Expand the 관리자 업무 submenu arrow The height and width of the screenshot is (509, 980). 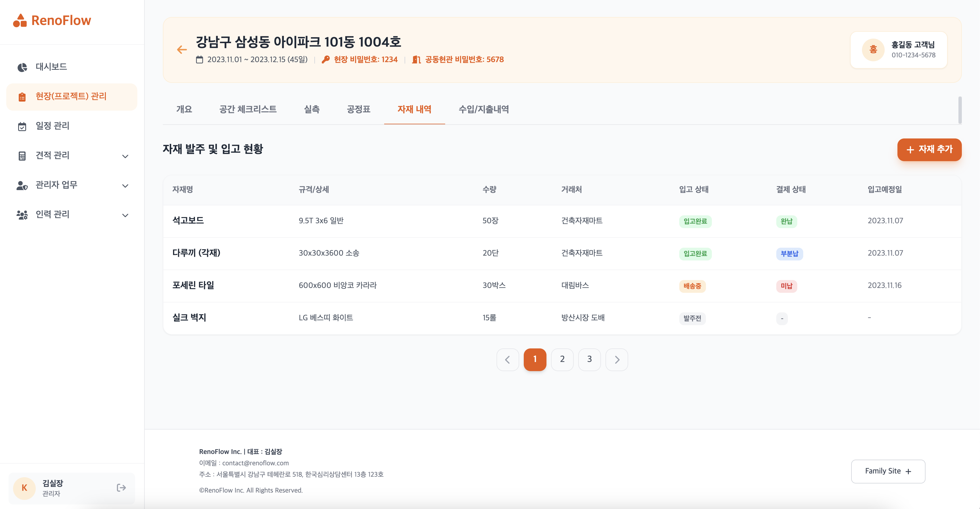pyautogui.click(x=125, y=186)
